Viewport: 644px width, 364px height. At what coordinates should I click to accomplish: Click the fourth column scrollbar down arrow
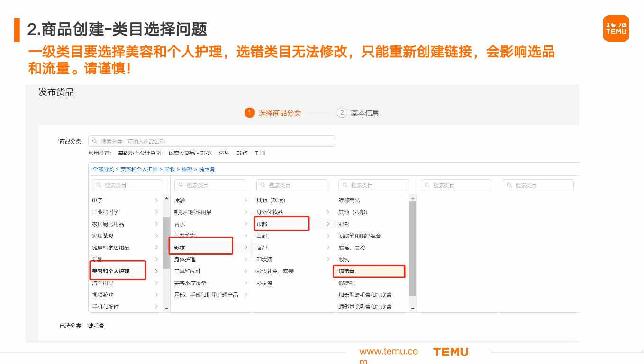click(413, 309)
